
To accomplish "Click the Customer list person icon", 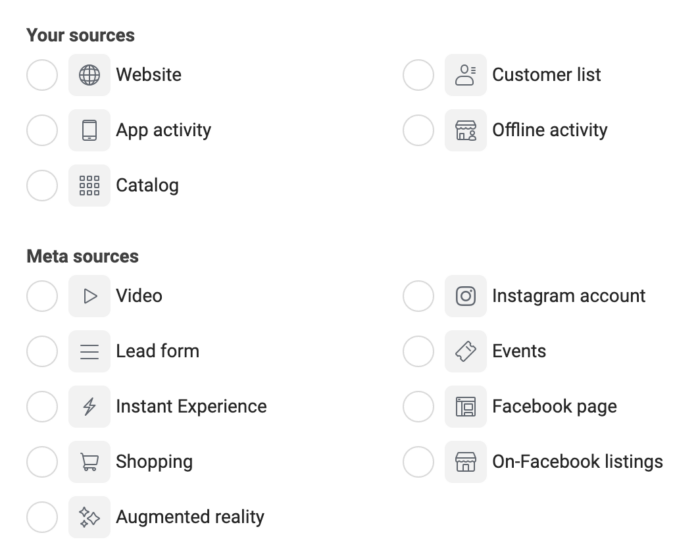I will (x=465, y=75).
